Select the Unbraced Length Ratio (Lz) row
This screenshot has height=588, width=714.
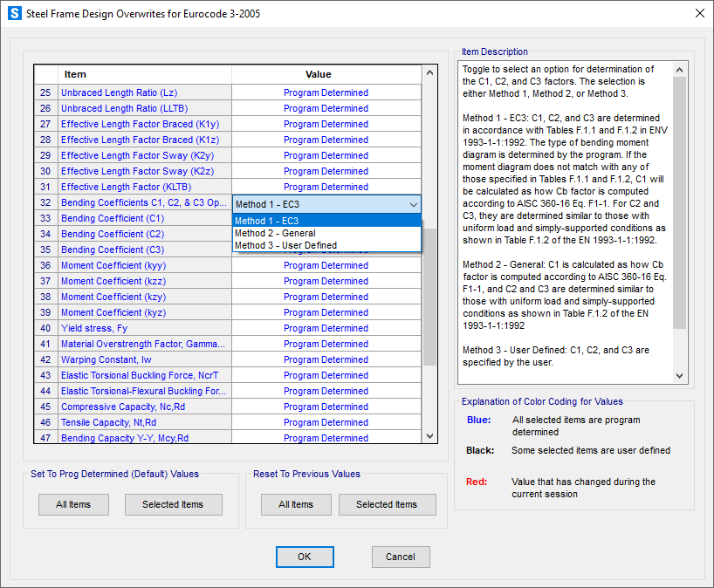118,92
